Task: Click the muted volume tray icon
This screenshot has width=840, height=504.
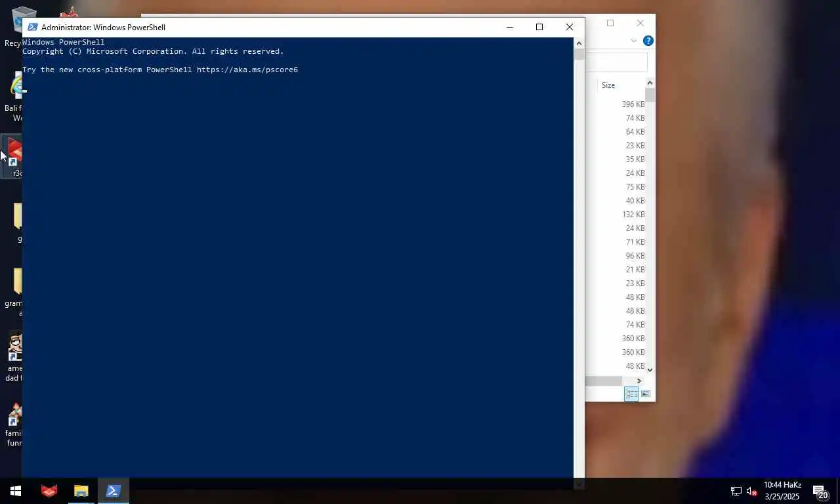Action: point(752,491)
